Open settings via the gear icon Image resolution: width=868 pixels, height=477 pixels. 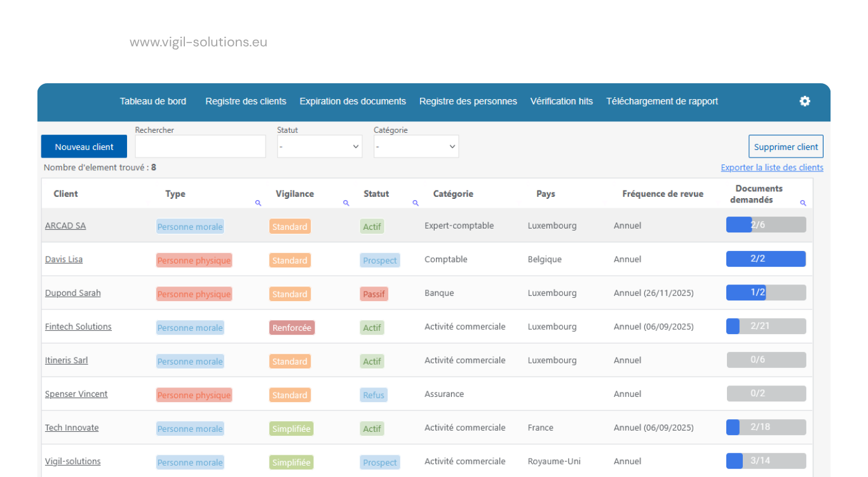(x=804, y=101)
